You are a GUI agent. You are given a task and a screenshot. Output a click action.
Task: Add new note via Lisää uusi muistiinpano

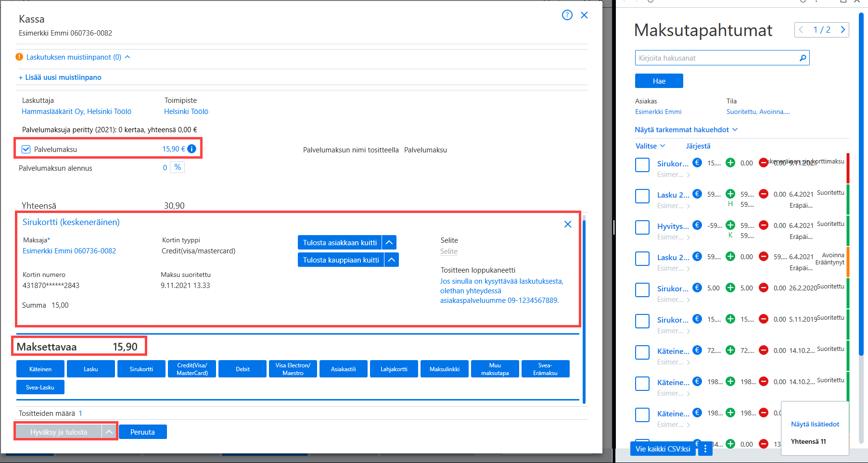tap(60, 77)
